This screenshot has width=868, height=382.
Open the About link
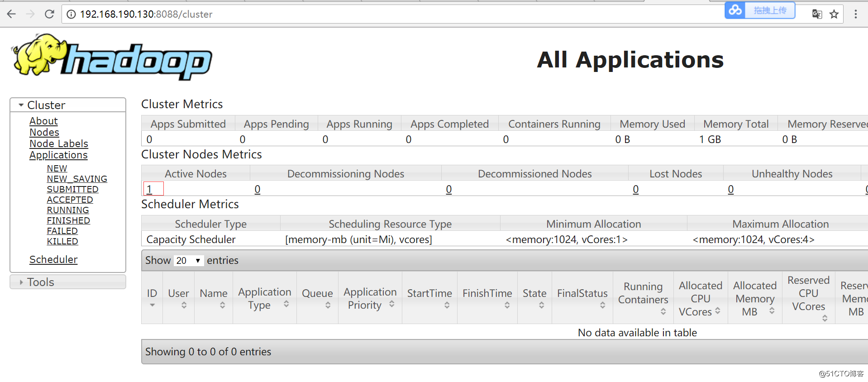43,121
